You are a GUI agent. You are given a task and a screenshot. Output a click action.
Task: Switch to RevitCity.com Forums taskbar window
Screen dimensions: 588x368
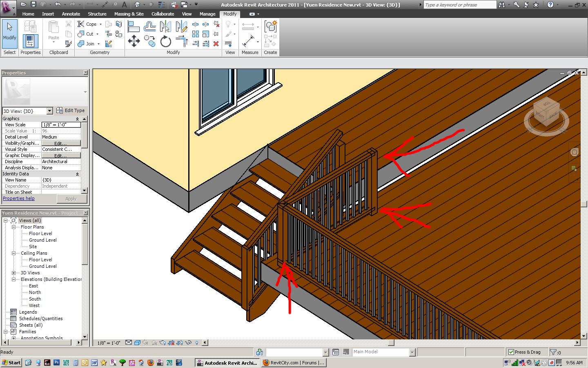pos(294,363)
